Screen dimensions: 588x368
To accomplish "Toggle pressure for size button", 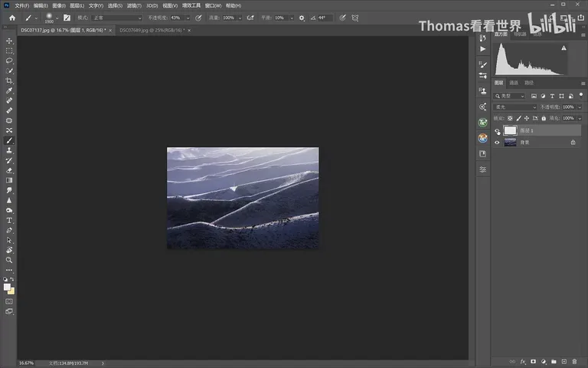I will tap(342, 18).
